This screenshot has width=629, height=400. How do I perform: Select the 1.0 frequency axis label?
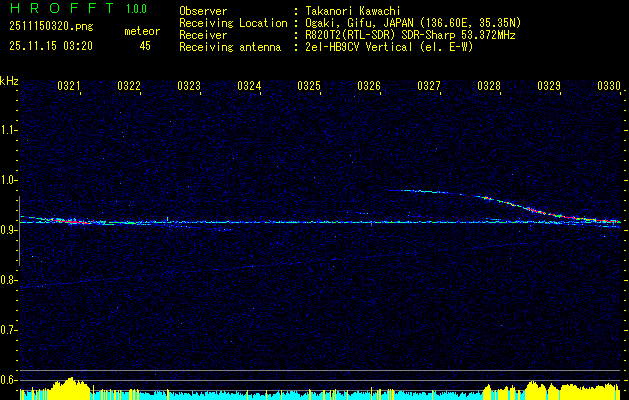[x=9, y=180]
